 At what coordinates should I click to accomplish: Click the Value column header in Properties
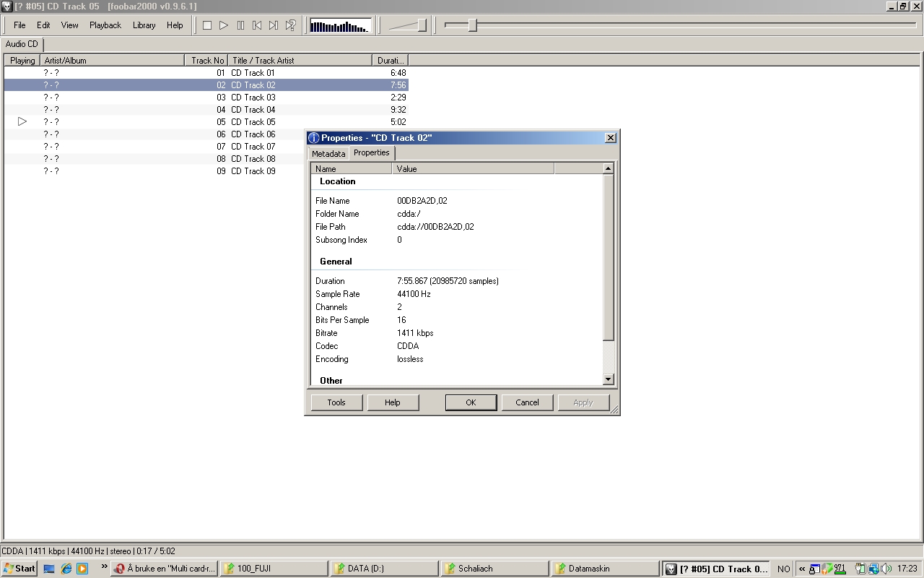pos(473,169)
